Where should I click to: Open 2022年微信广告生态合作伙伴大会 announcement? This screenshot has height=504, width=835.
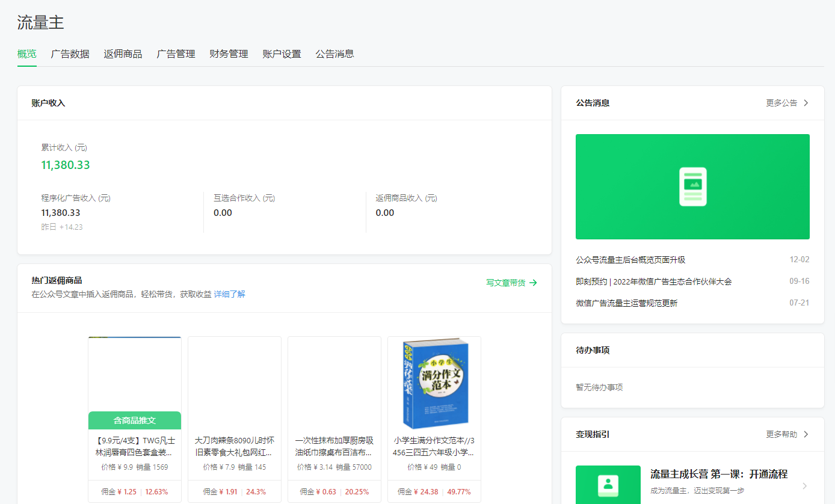(x=653, y=281)
